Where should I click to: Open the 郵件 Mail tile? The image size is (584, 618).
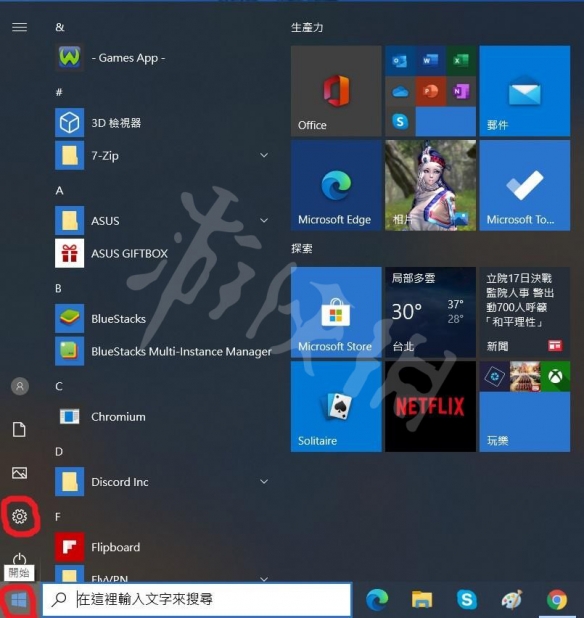point(525,91)
